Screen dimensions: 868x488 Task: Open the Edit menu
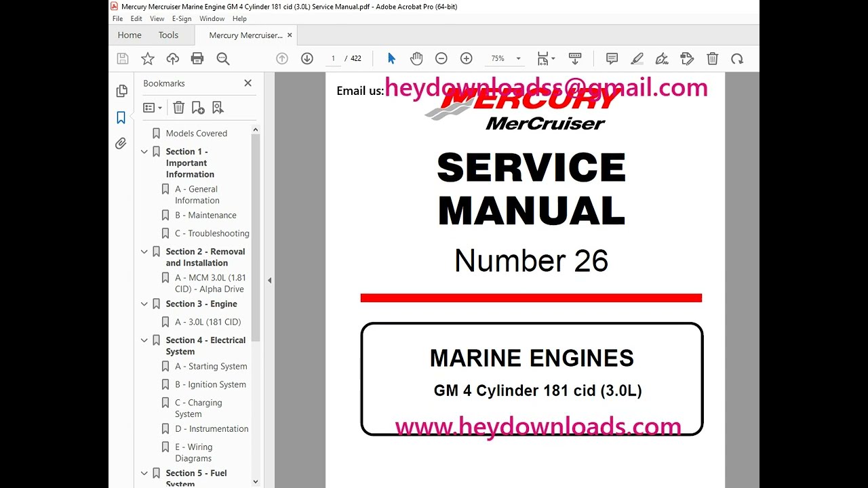(x=136, y=19)
